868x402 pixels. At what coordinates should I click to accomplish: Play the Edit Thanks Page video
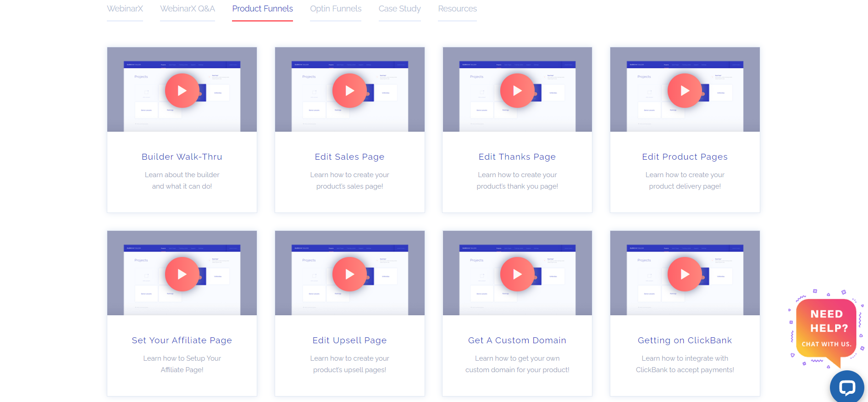click(517, 91)
